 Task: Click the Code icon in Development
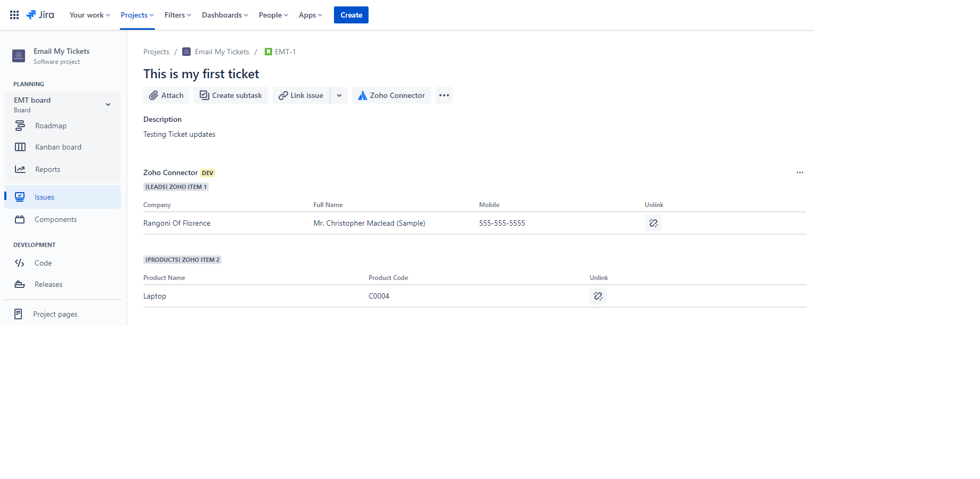click(x=20, y=263)
